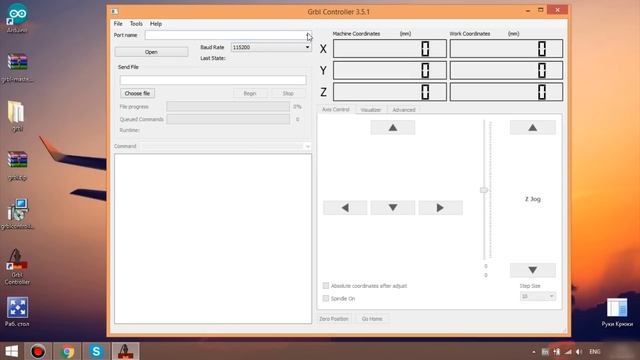Click the 'Last State:' label
This screenshot has width=640, height=360.
(x=213, y=58)
